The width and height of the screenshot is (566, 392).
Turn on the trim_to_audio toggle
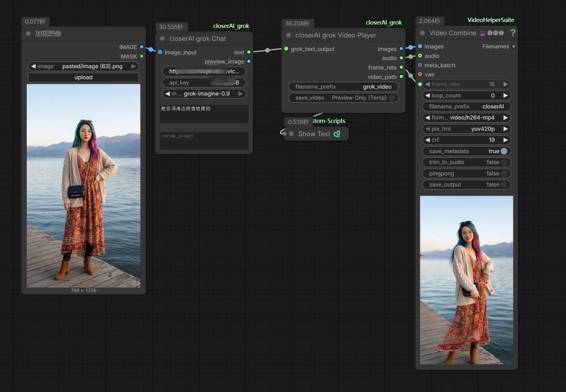[x=504, y=162]
